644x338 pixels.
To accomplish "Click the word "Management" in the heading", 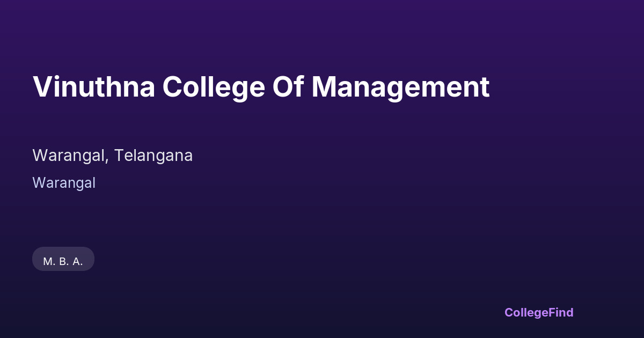I will point(400,87).
